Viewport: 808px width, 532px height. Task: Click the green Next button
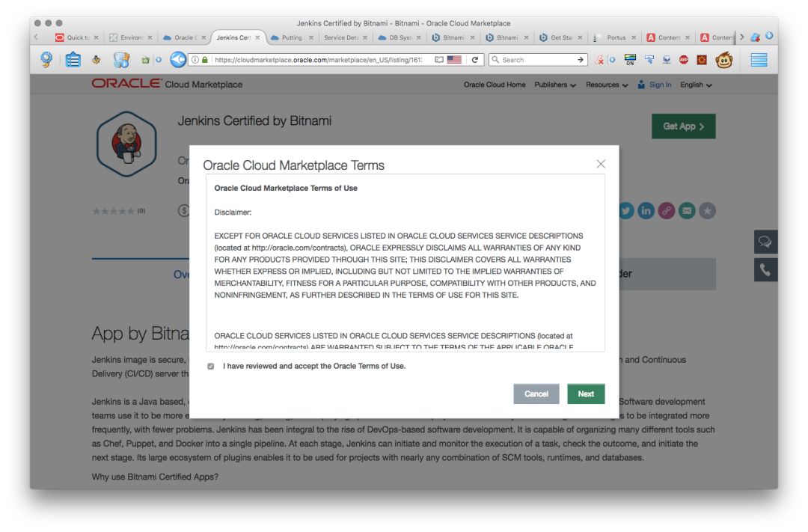[586, 394]
